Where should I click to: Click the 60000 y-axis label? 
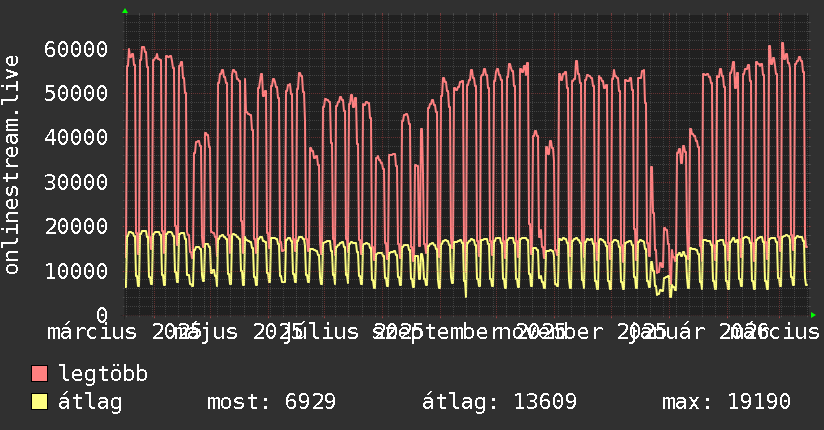click(x=76, y=49)
